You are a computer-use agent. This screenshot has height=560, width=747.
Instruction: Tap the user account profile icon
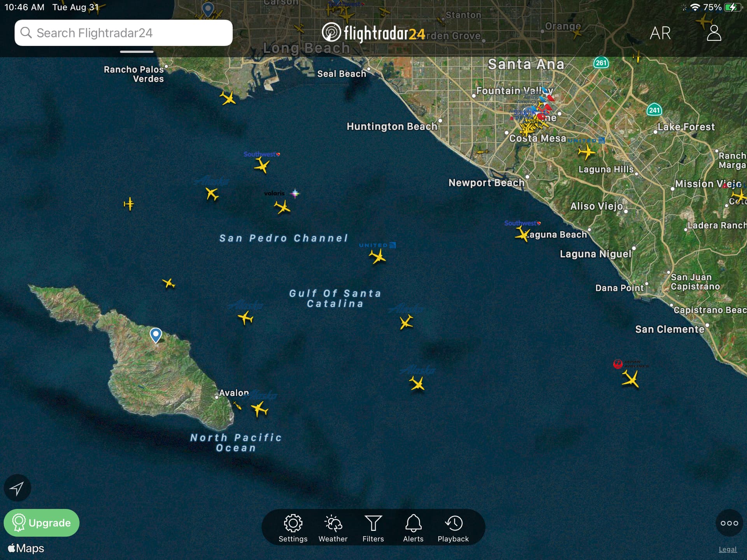(714, 33)
